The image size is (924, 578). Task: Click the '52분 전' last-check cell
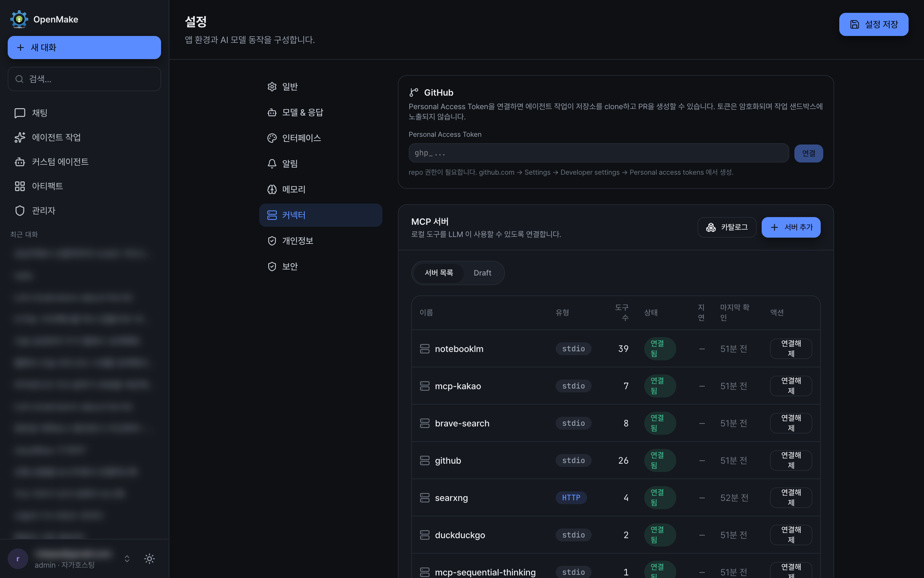point(734,498)
